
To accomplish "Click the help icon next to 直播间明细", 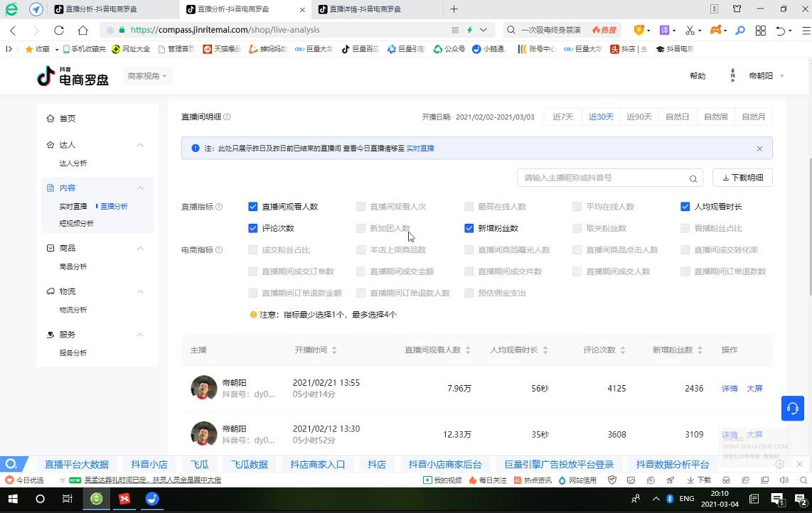I will 227,117.
